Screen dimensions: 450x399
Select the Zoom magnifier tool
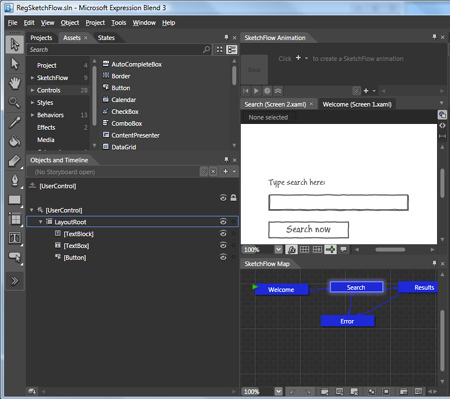pyautogui.click(x=15, y=102)
